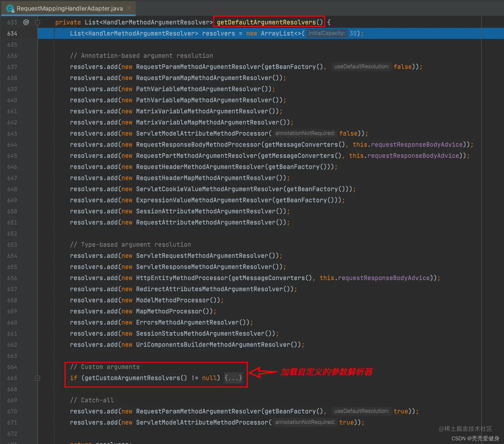Click SessionStatusMethodArgumentResolver on line 661
Image resolution: width=504 pixels, height=444 pixels.
coord(200,333)
